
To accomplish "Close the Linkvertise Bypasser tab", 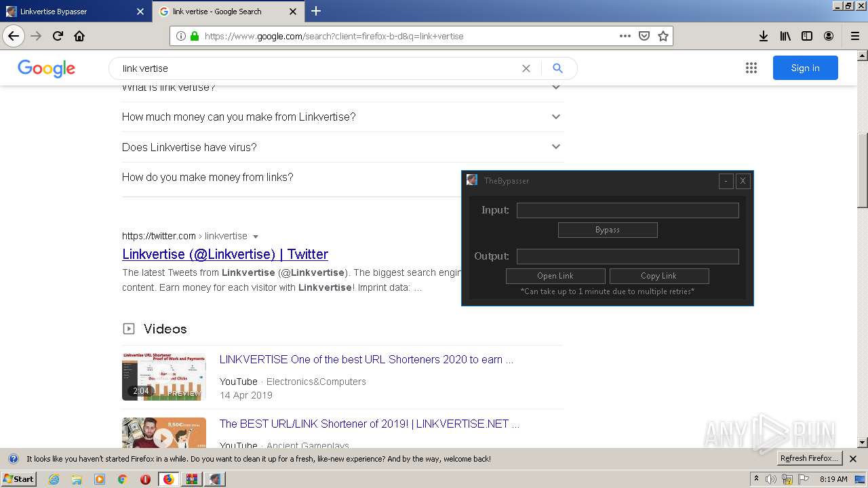I will pyautogui.click(x=140, y=12).
